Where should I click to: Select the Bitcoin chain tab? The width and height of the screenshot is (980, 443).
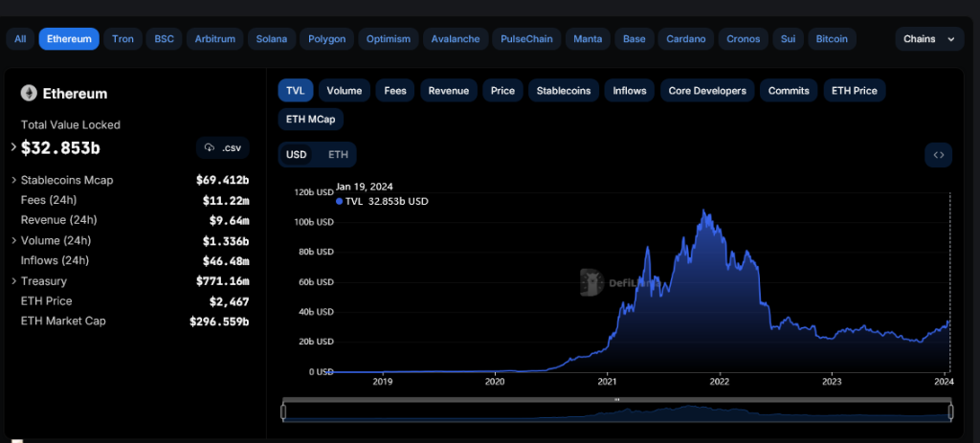(x=832, y=39)
